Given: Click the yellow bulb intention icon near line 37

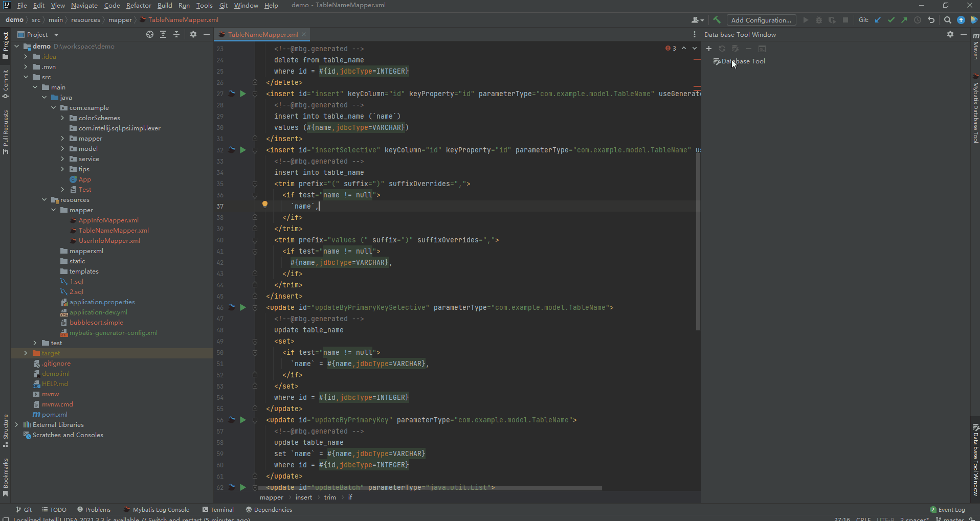Looking at the screenshot, I should click(265, 205).
